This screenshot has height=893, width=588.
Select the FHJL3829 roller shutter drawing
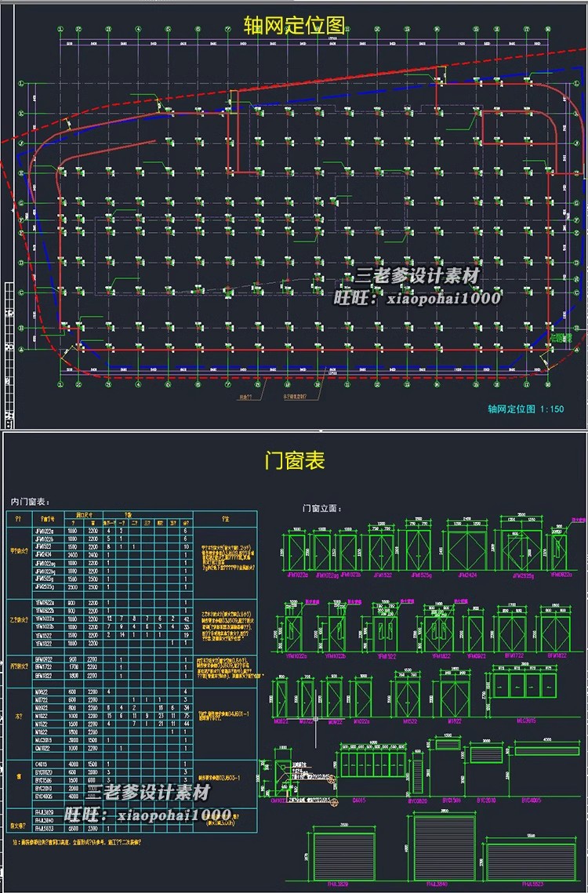(343, 857)
